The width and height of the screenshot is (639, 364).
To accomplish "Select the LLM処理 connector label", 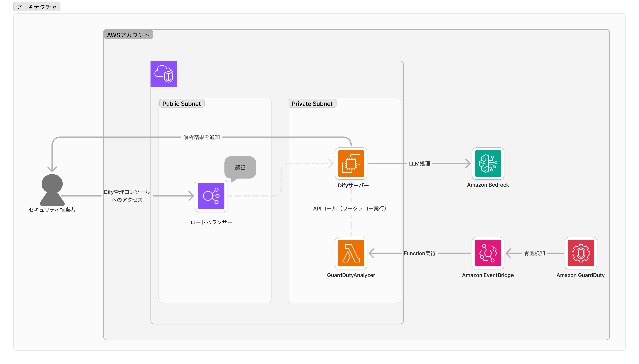I will (x=419, y=164).
